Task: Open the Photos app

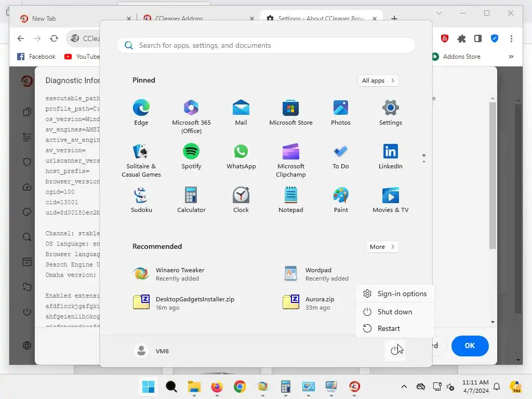Action: coord(341,113)
